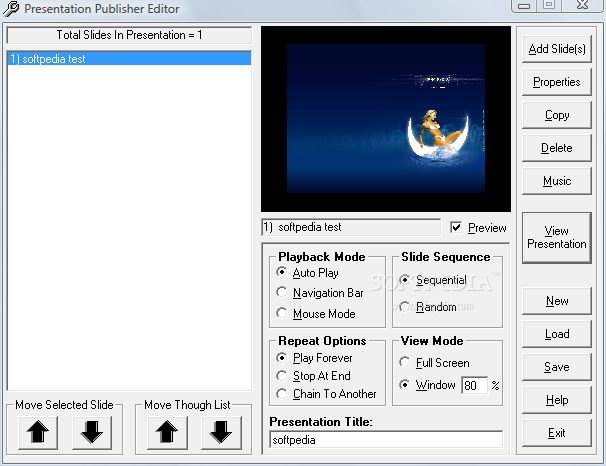This screenshot has width=606, height=466.
Task: Click the slide preview image
Action: pyautogui.click(x=386, y=119)
